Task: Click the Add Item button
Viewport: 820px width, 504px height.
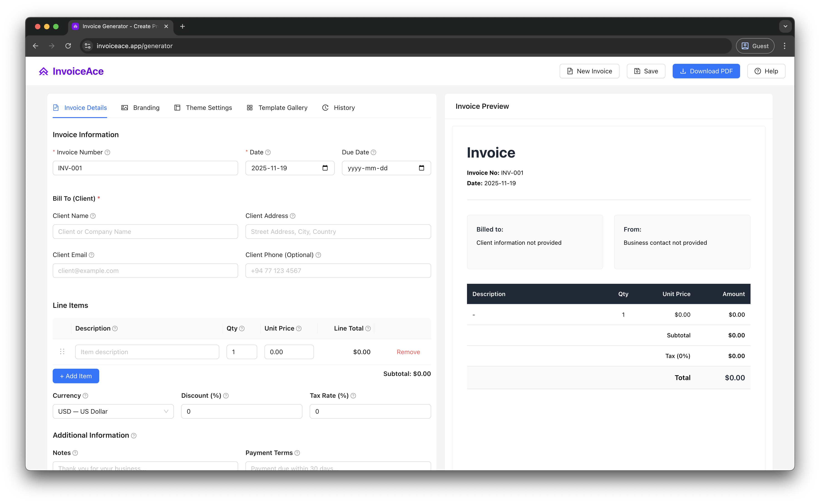Action: pyautogui.click(x=76, y=376)
